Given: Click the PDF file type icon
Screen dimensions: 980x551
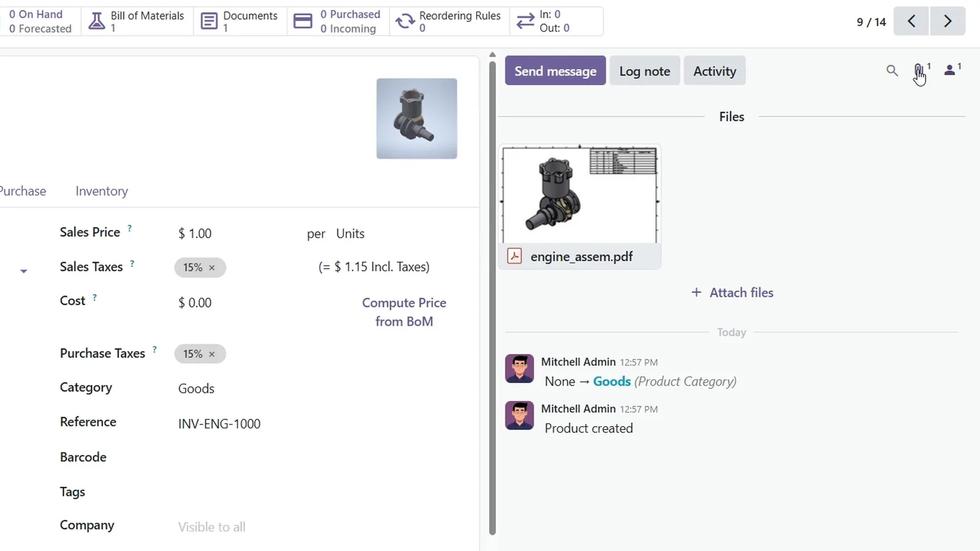Looking at the screenshot, I should pyautogui.click(x=514, y=256).
